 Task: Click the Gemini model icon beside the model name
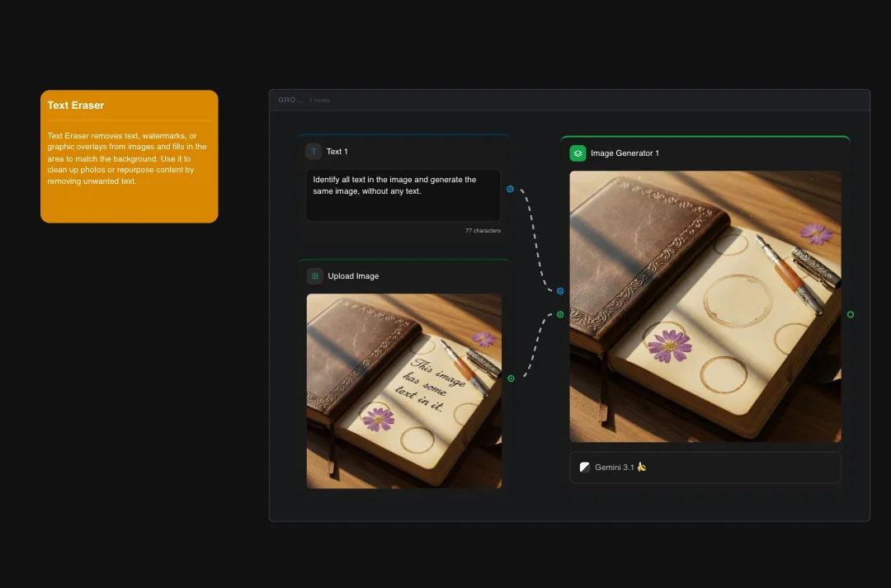(585, 467)
